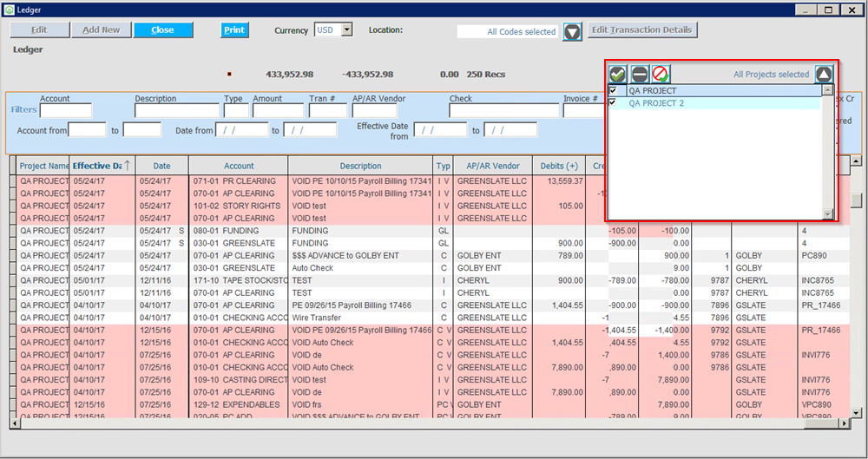This screenshot has height=459, width=868.
Task: Click the VOID frs description cell
Action: click(360, 404)
